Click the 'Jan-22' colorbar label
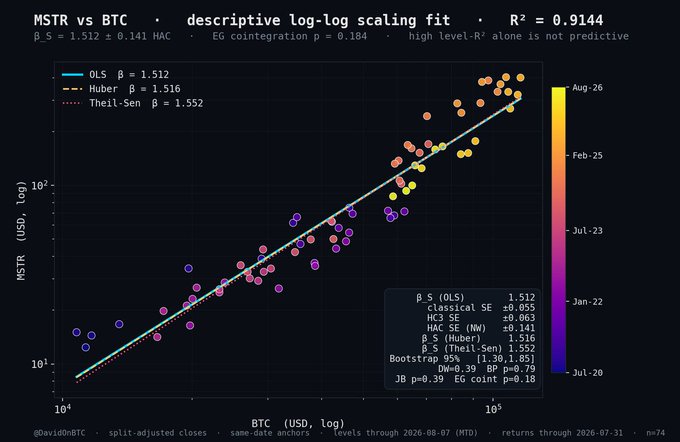 point(588,302)
